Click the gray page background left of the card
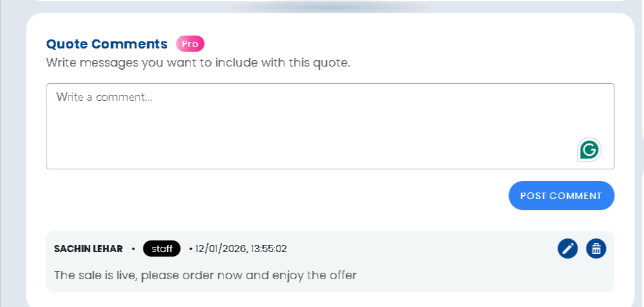This screenshot has width=644, height=307. 12,162
